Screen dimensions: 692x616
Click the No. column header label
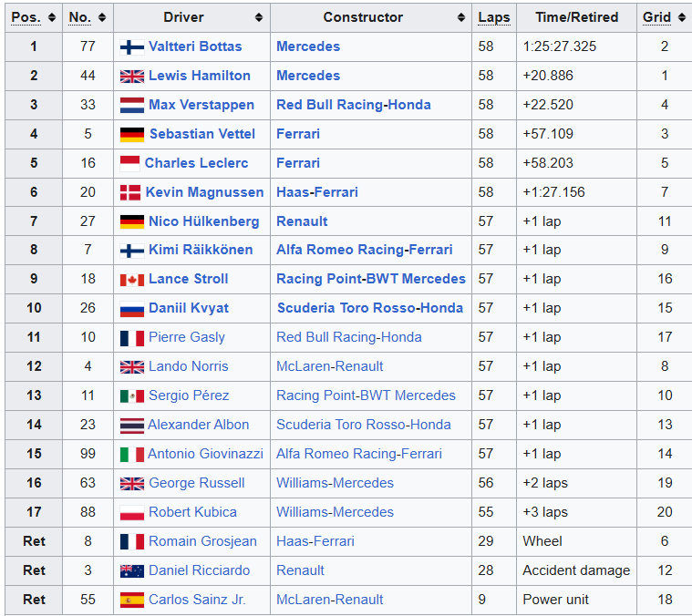point(80,17)
